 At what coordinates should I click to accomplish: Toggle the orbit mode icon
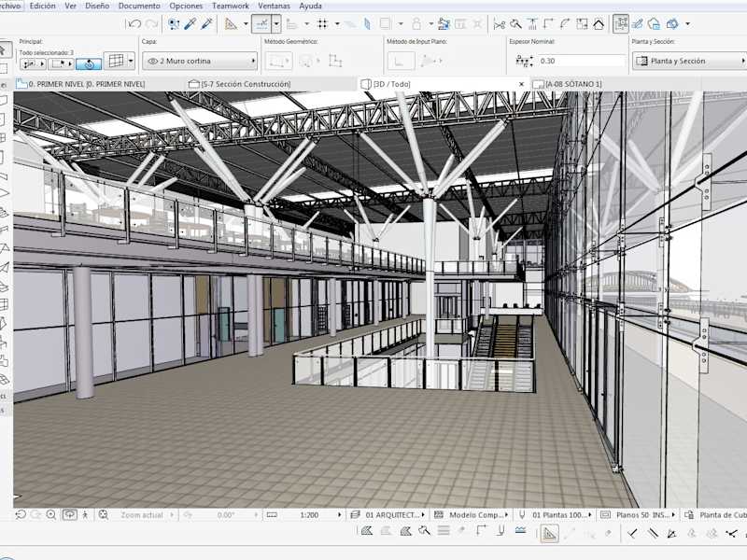click(69, 515)
